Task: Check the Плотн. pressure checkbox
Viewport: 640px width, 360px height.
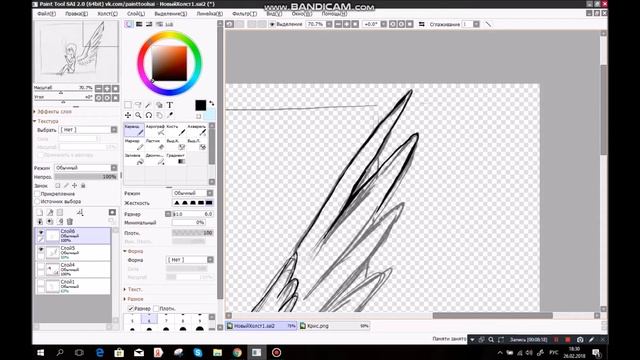Action: pos(156,309)
